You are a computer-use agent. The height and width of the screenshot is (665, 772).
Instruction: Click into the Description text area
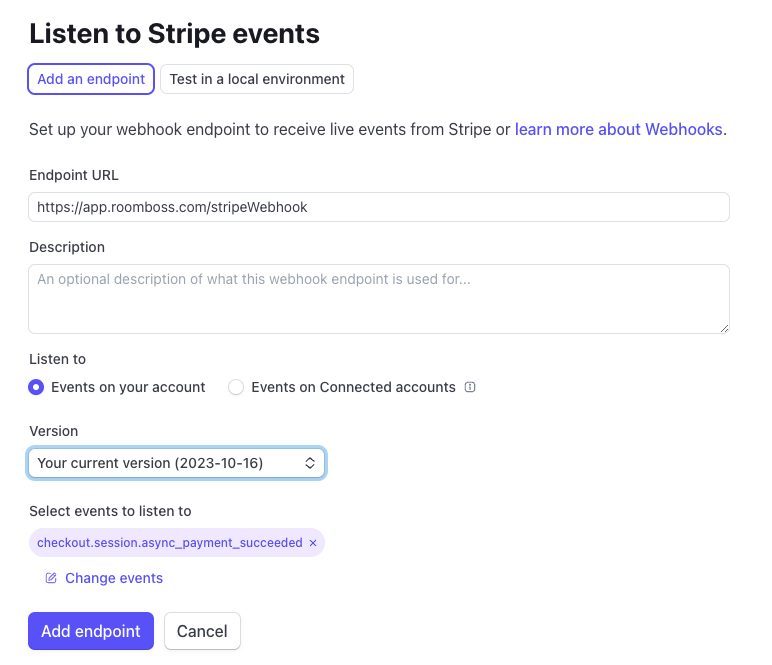pyautogui.click(x=379, y=299)
